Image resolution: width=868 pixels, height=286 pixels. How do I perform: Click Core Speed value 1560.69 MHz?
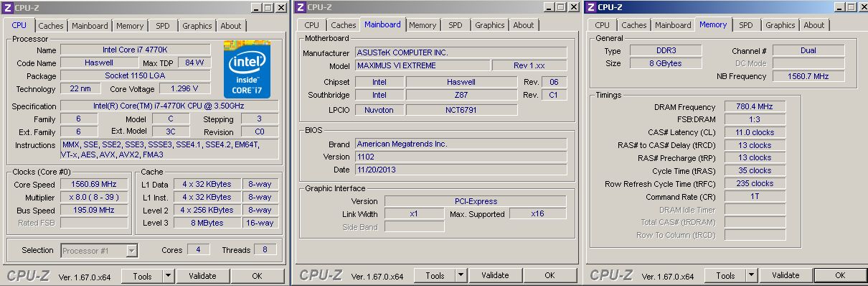pyautogui.click(x=95, y=184)
